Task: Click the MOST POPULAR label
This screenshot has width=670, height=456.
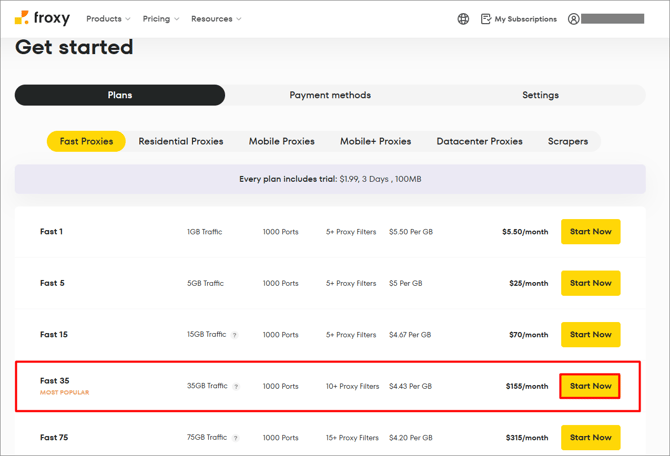Action: [x=65, y=392]
